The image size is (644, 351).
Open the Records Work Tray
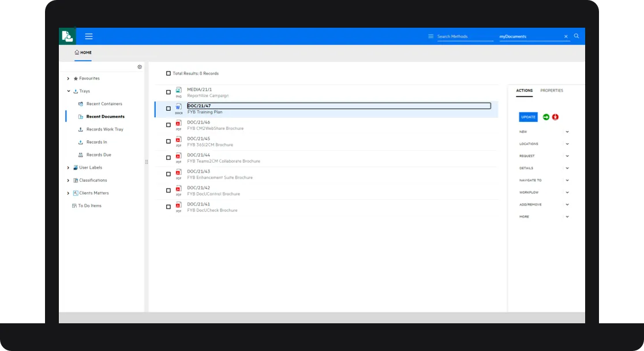click(81, 129)
